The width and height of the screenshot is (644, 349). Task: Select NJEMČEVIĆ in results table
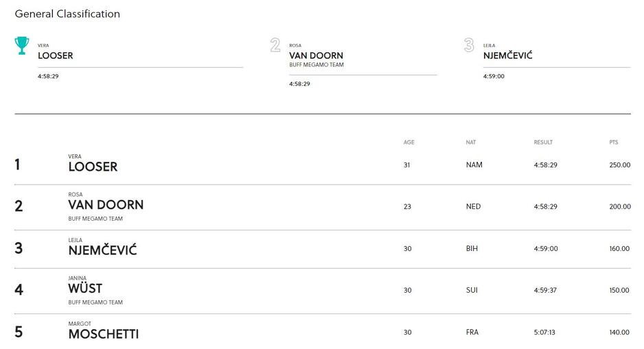click(103, 250)
